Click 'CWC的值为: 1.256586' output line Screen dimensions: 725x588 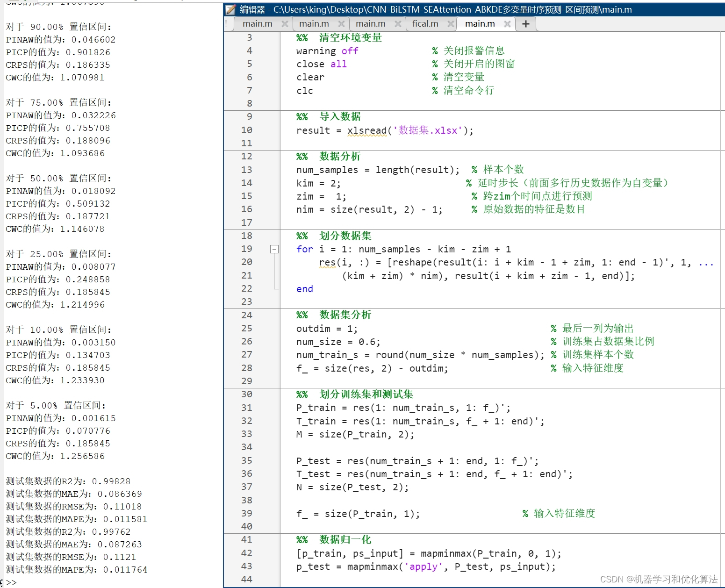click(55, 456)
